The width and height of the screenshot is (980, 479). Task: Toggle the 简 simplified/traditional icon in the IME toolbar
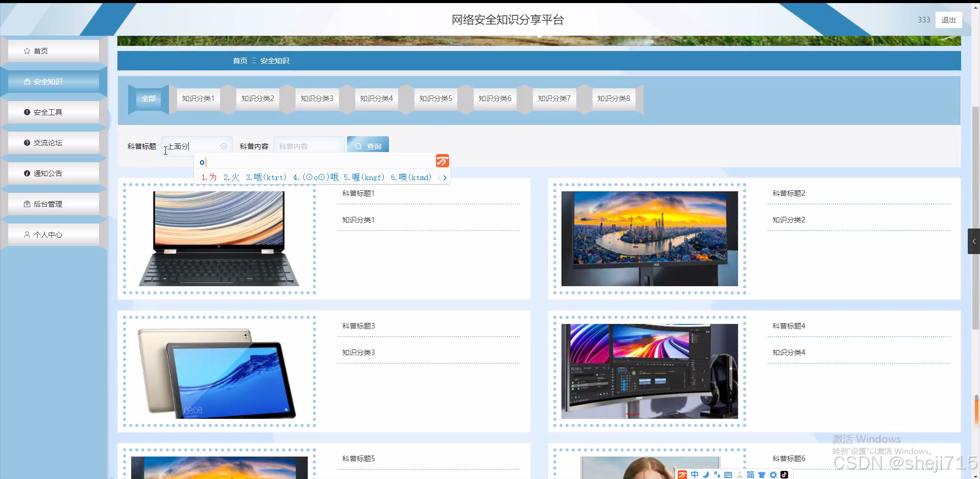(750, 475)
